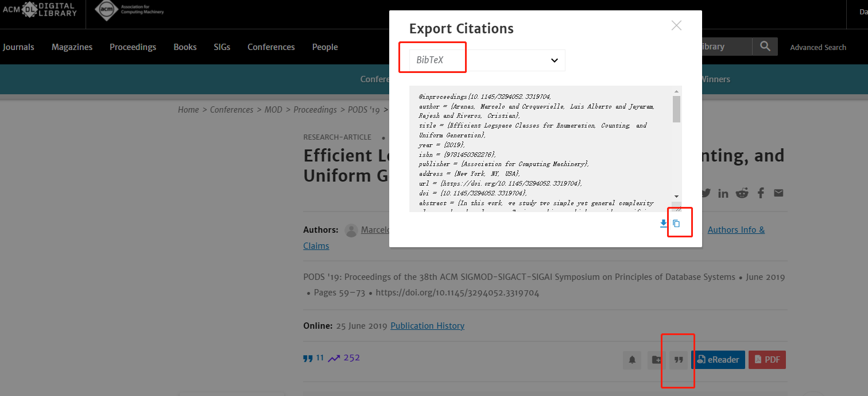Select the SIGs menu item
Image resolution: width=868 pixels, height=396 pixels.
click(222, 47)
